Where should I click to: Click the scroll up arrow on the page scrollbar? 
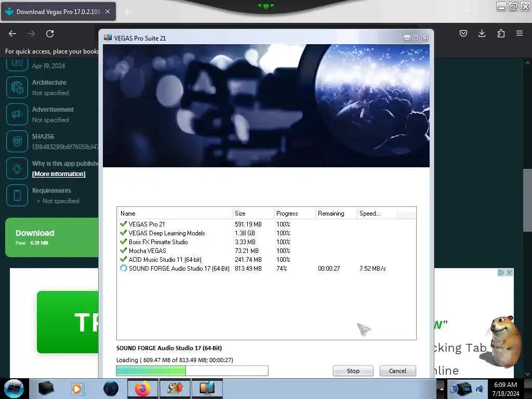[x=527, y=63]
